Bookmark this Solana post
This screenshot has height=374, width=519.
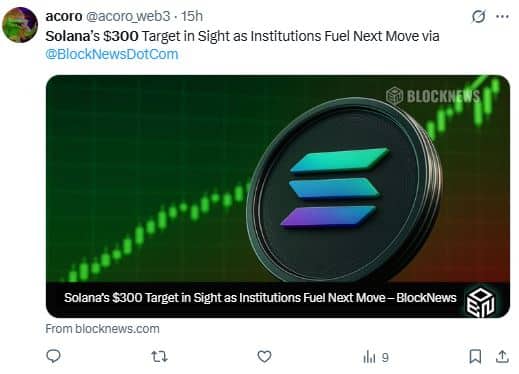475,356
